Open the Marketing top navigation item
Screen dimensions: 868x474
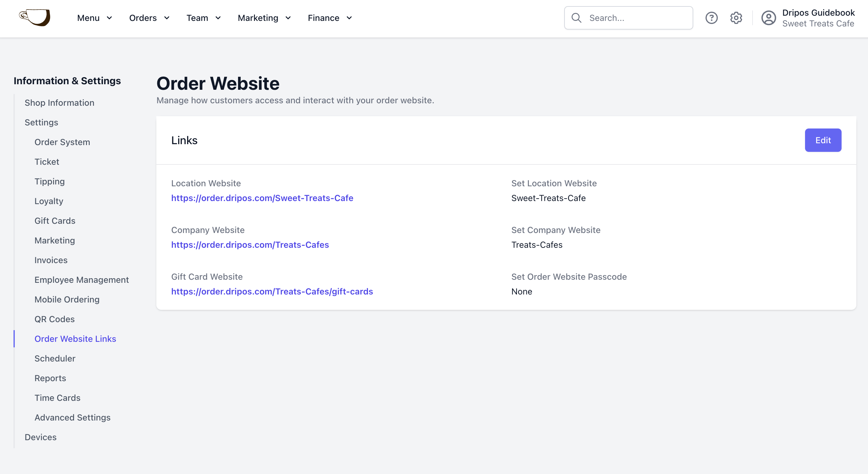click(x=258, y=18)
